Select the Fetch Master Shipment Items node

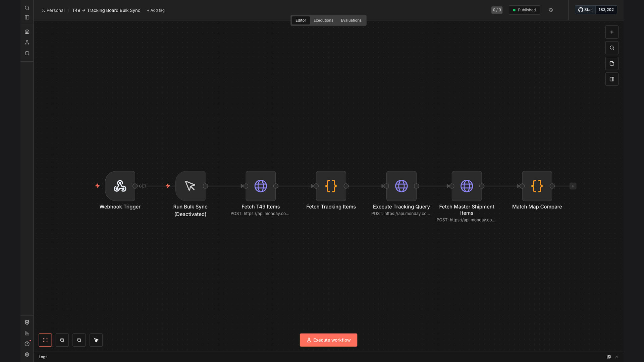point(467,186)
